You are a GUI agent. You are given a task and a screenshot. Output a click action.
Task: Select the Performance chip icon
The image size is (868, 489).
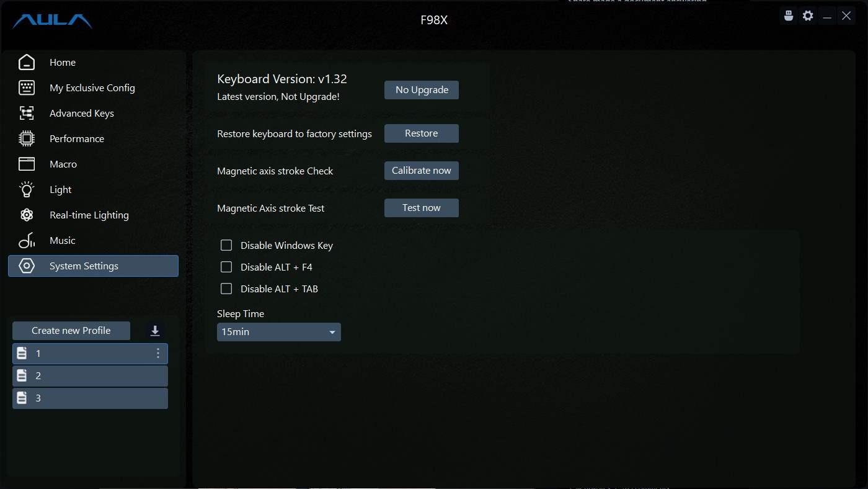pyautogui.click(x=27, y=138)
